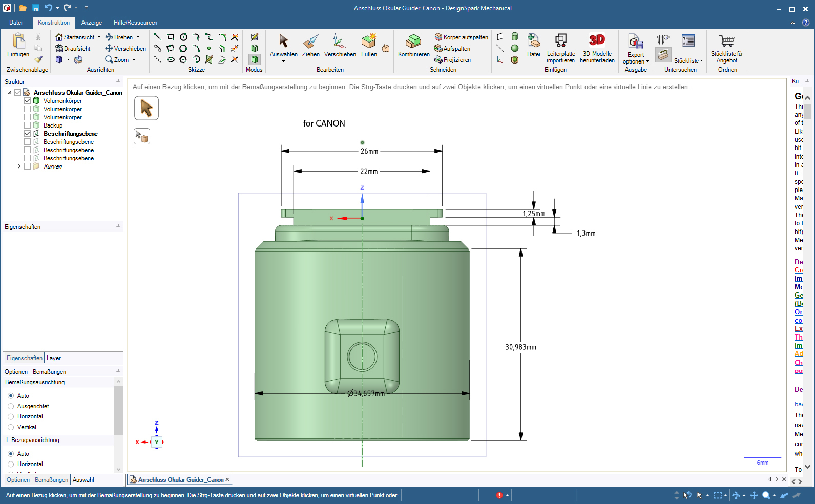Close the Anschluss Okular Guider_Canon document tab
815x504 pixels.
227,480
